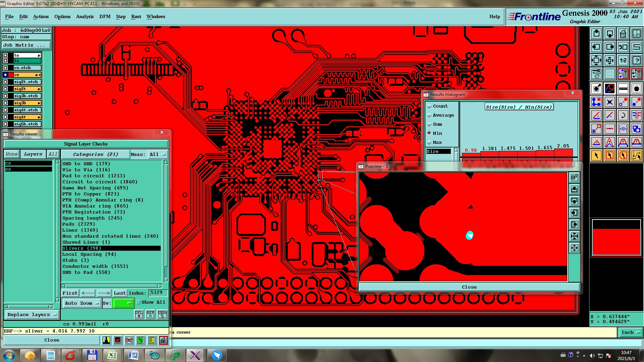Toggle visibility box of sig3b layer

pos(5,103)
